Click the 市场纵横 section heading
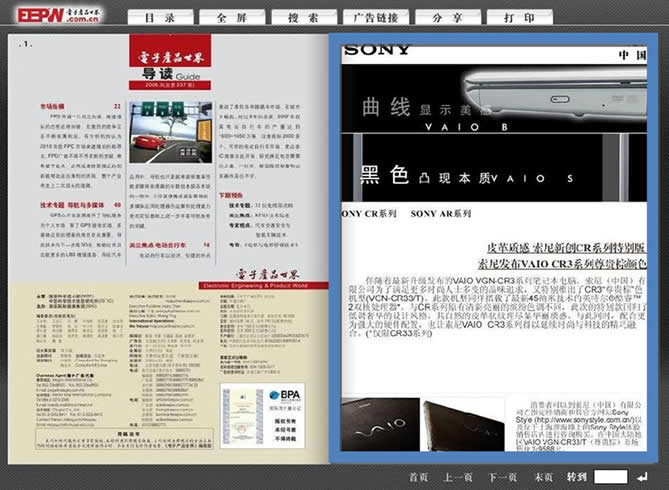Viewport: 669px width, 490px height. pos(52,105)
